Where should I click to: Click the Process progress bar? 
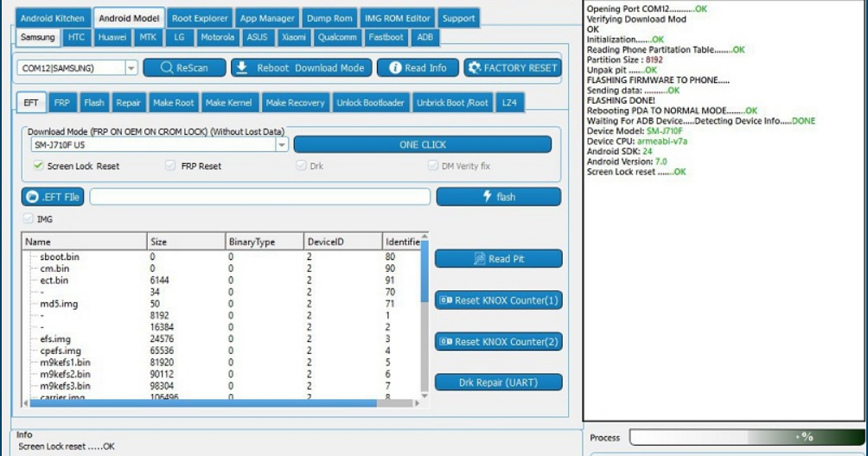(x=747, y=437)
